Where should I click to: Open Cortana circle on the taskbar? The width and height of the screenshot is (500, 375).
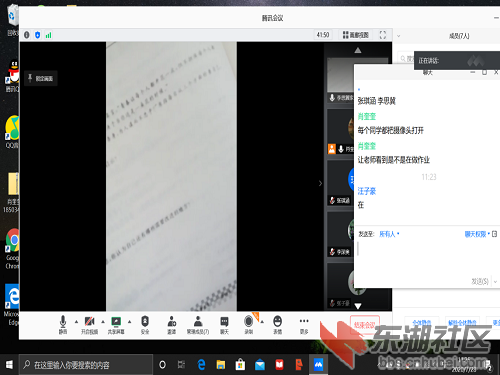coord(162,365)
